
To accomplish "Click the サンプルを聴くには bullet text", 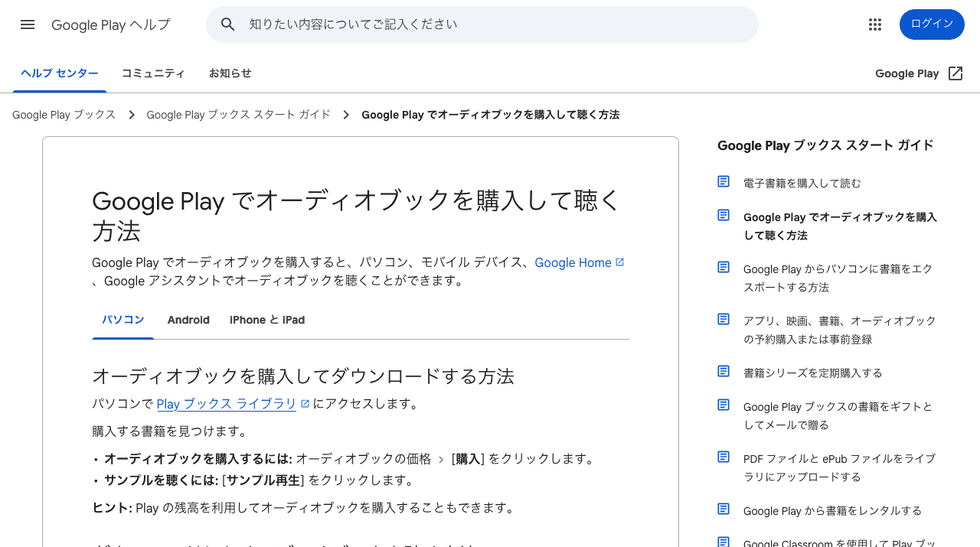I will point(259,480).
